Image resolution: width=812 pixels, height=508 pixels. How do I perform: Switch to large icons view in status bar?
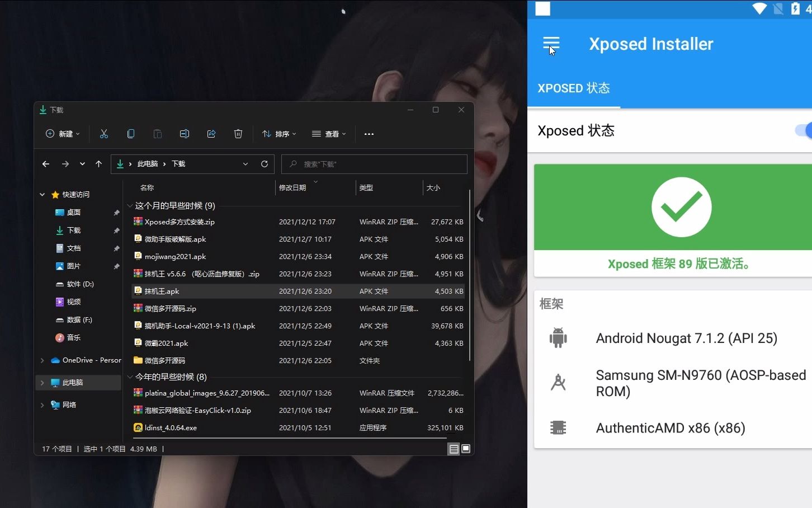click(466, 449)
